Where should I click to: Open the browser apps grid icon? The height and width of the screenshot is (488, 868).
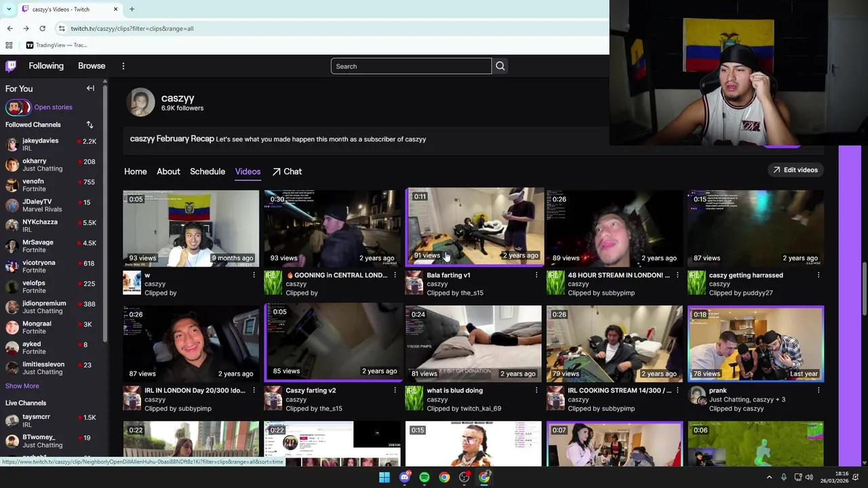tap(9, 45)
